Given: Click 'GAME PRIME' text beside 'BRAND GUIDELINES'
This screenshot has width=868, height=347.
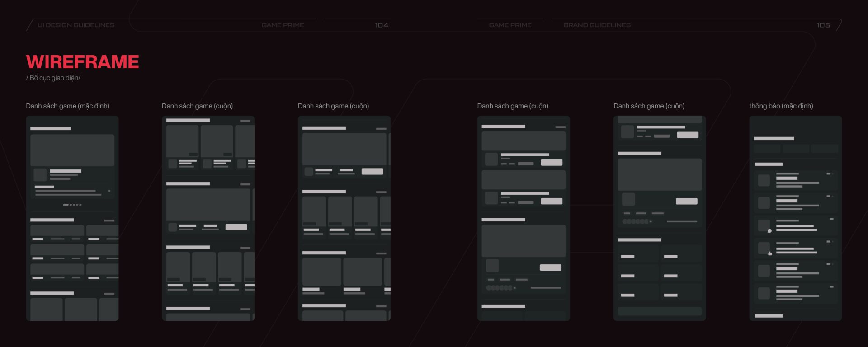Looking at the screenshot, I should coord(510,25).
